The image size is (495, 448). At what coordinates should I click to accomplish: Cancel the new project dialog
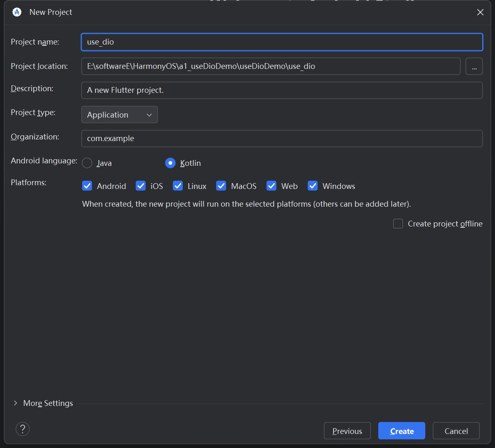coord(456,431)
